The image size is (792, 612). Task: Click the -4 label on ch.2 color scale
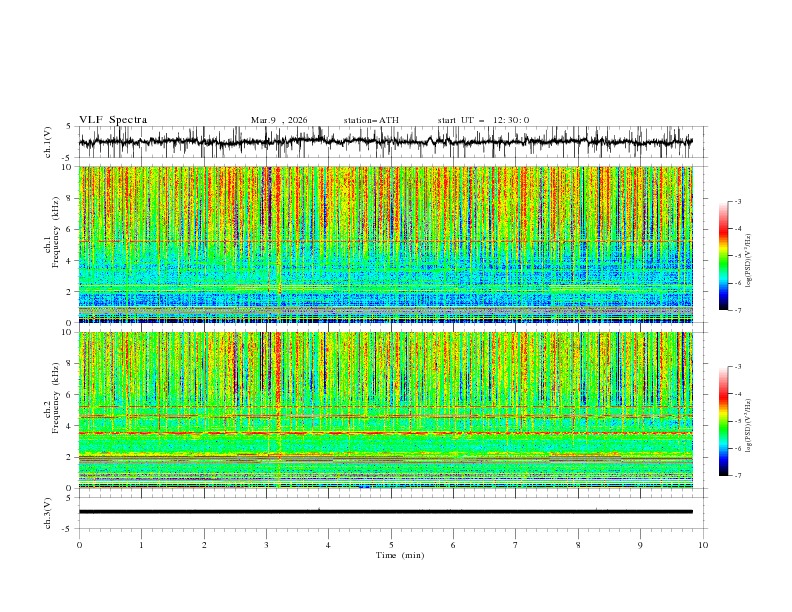738,394
